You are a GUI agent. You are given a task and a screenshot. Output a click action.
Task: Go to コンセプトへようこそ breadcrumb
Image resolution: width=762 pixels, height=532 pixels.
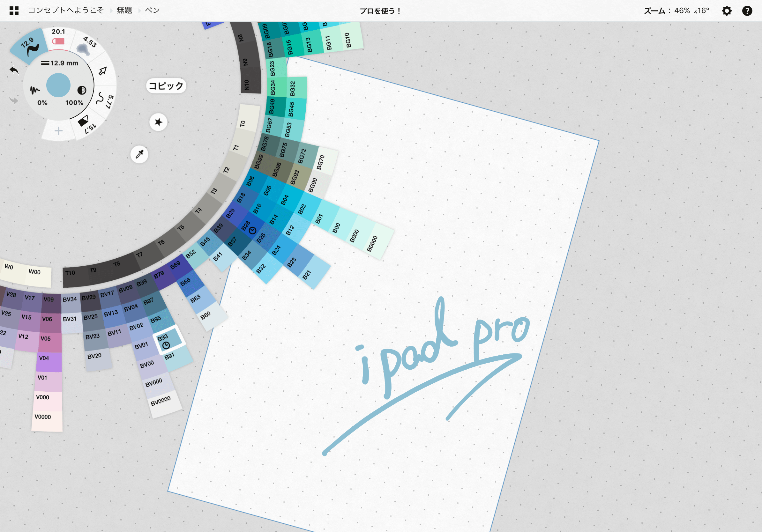coord(66,11)
